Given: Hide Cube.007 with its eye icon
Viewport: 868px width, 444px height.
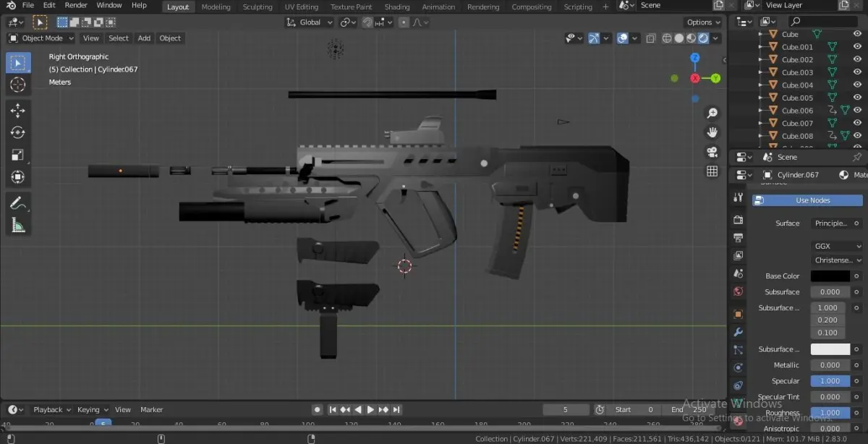Looking at the screenshot, I should [857, 123].
